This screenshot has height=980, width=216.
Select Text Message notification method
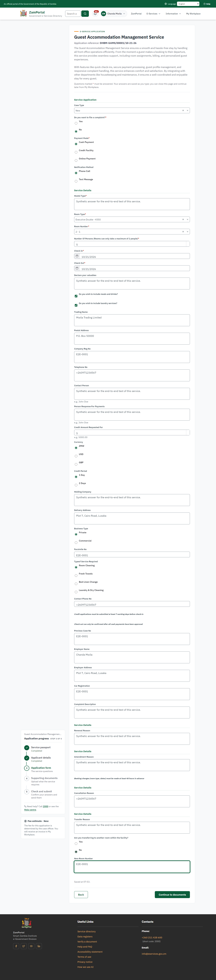click(76, 181)
